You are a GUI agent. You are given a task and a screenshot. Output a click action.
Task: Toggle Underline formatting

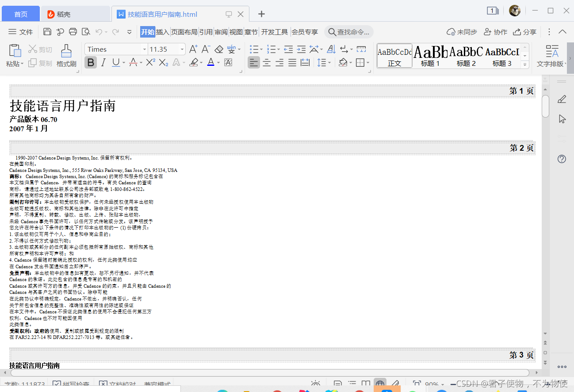tap(115, 63)
